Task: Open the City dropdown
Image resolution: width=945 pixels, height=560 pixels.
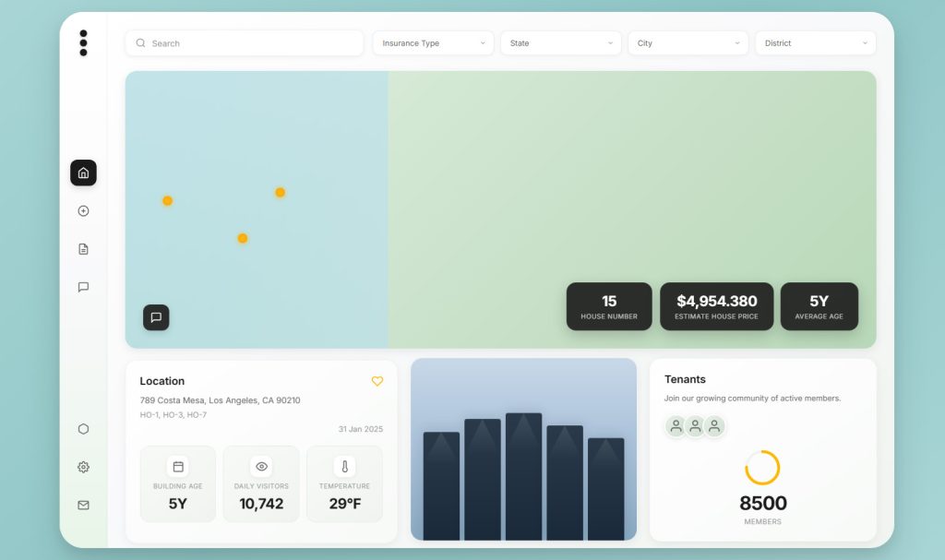Action: [688, 43]
